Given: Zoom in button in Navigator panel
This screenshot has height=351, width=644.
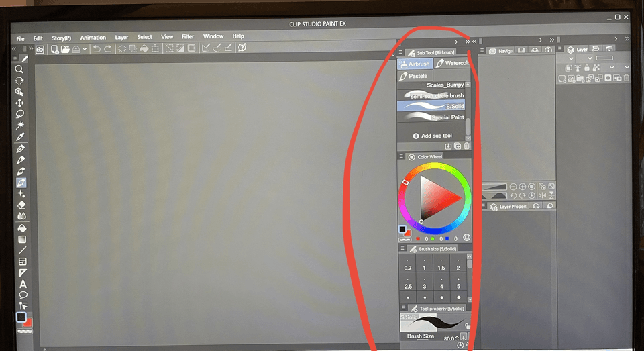Looking at the screenshot, I should click(523, 186).
